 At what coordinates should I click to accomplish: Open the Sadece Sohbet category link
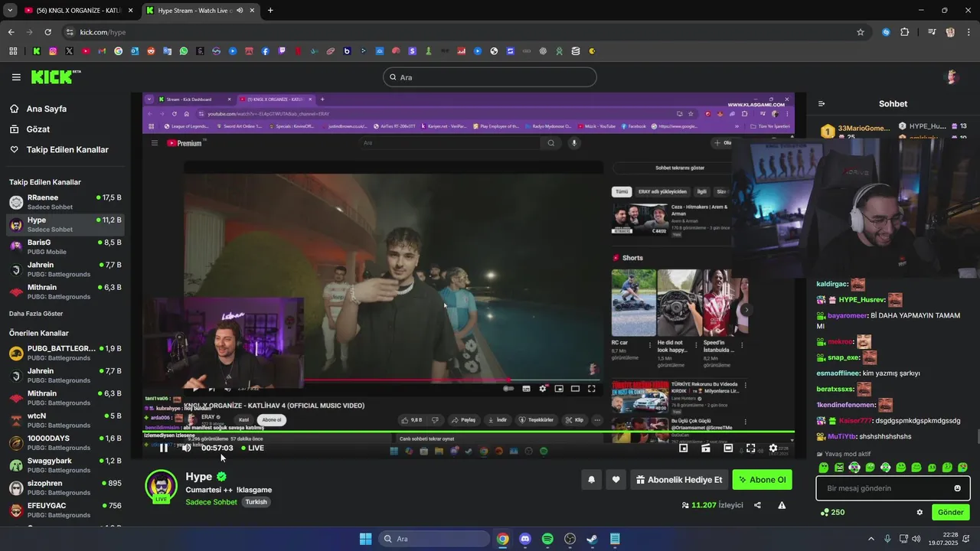211,502
